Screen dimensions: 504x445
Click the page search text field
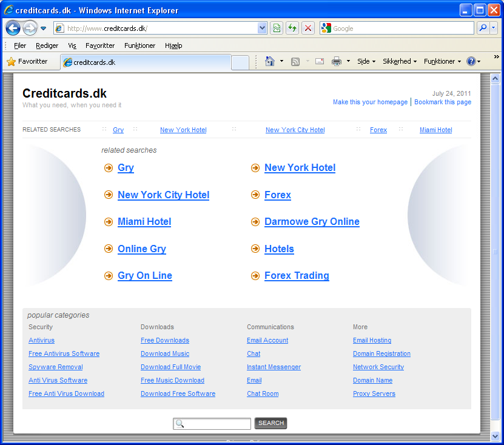(212, 423)
